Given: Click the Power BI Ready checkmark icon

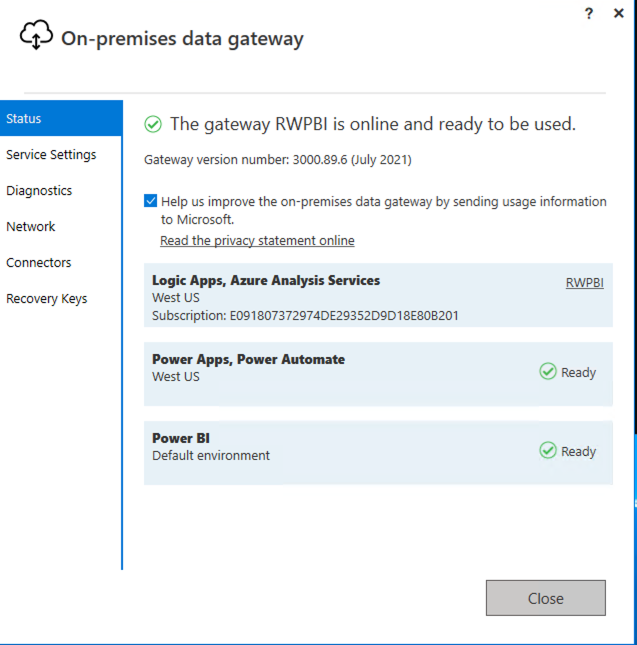Looking at the screenshot, I should click(x=548, y=450).
